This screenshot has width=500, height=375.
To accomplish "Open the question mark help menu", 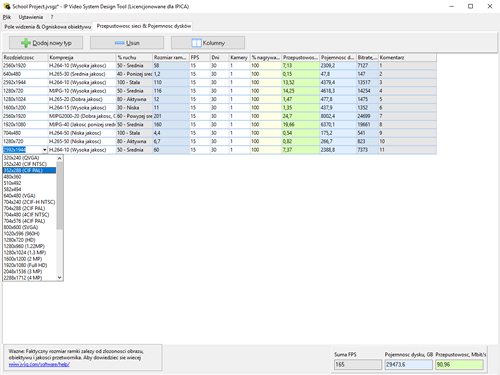I will click(x=52, y=17).
